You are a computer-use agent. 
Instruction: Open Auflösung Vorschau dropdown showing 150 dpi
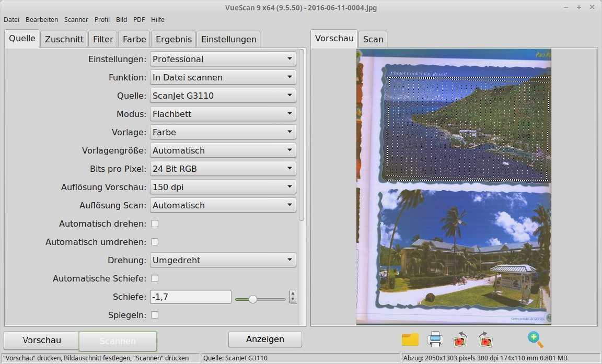pos(223,187)
